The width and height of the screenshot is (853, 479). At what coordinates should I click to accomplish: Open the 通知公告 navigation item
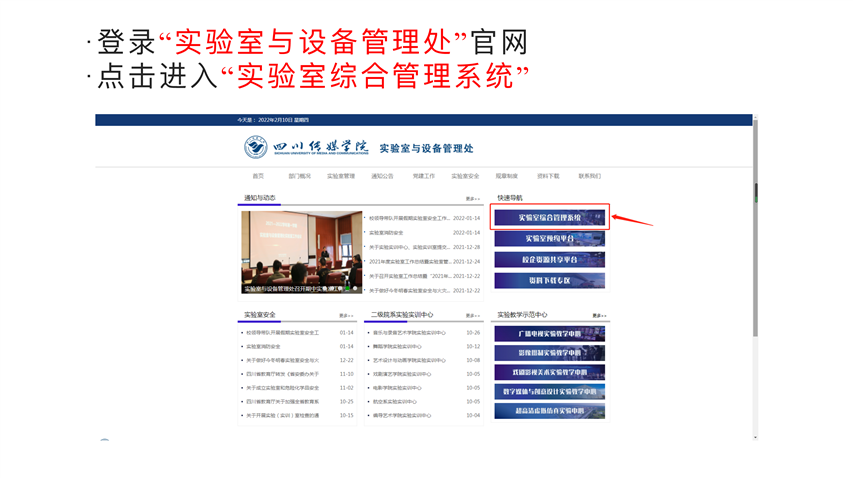tap(382, 176)
